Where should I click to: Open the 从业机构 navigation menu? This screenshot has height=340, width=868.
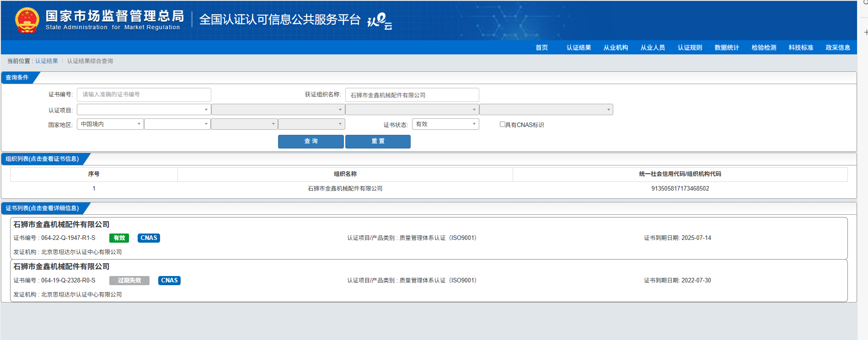[616, 48]
